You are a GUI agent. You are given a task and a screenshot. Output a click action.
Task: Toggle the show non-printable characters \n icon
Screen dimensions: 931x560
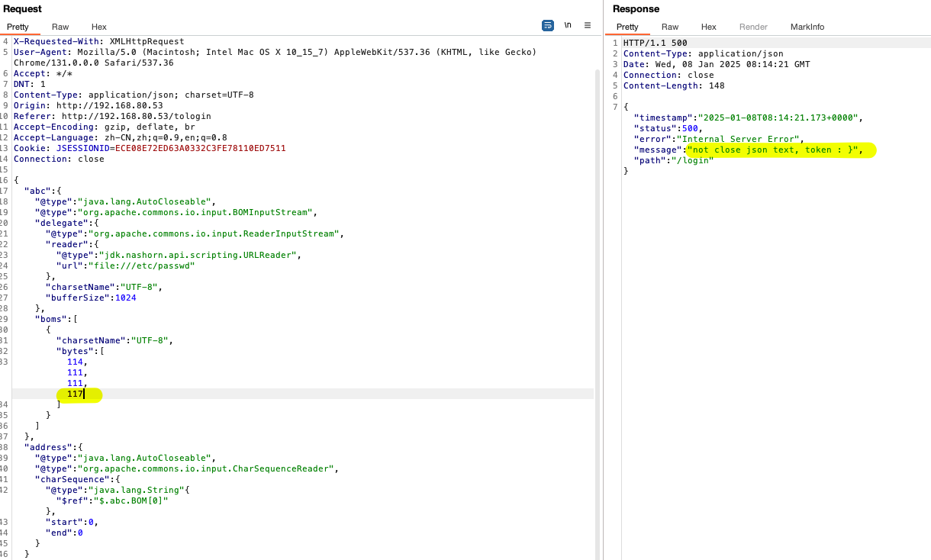click(568, 25)
